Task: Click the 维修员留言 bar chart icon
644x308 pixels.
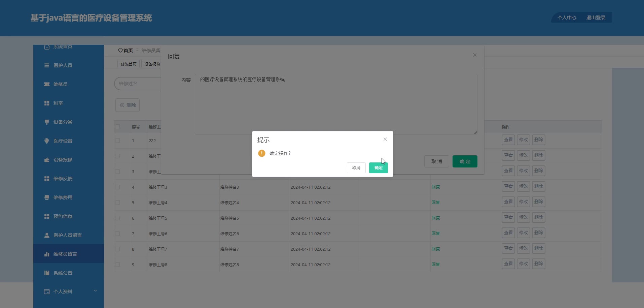Action: tap(47, 254)
